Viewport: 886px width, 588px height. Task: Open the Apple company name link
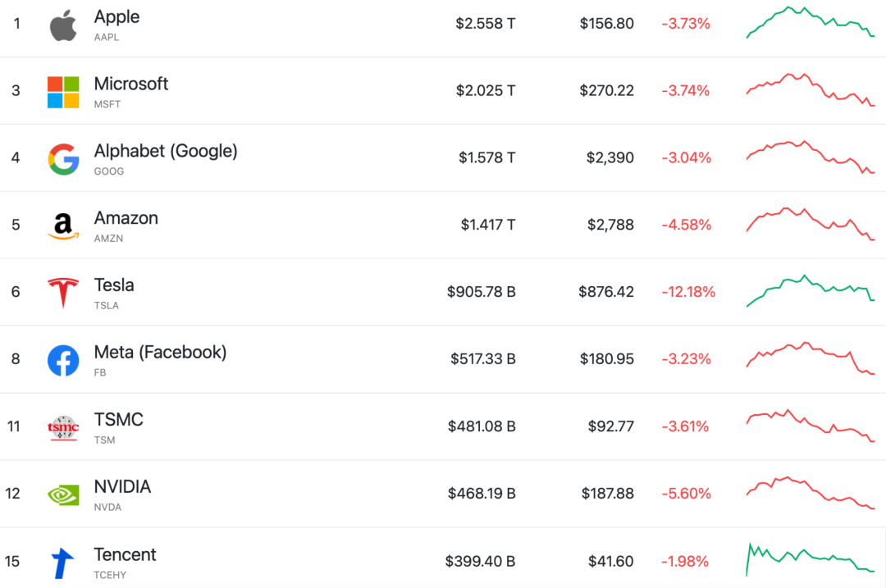pyautogui.click(x=116, y=17)
